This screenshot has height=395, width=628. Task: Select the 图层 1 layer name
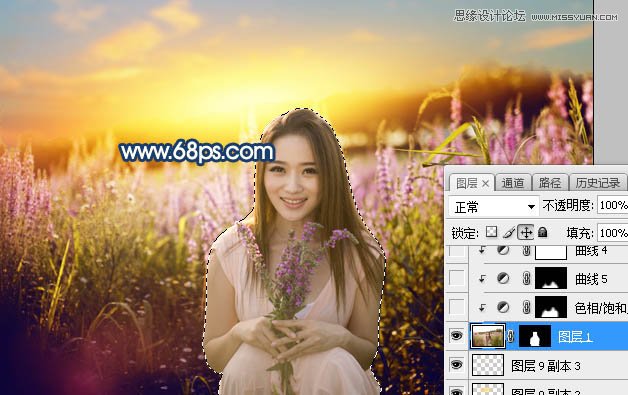(575, 337)
